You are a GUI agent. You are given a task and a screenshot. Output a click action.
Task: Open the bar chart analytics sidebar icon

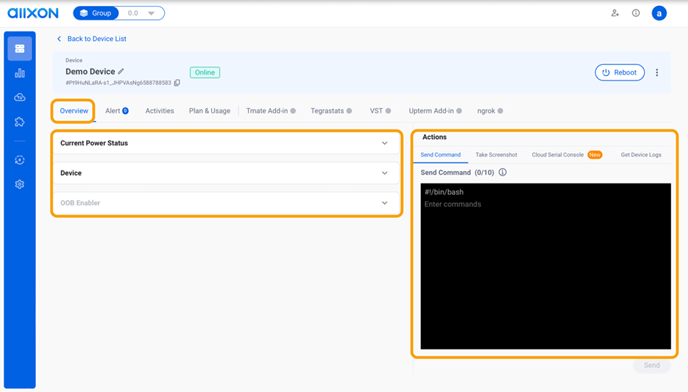point(20,73)
